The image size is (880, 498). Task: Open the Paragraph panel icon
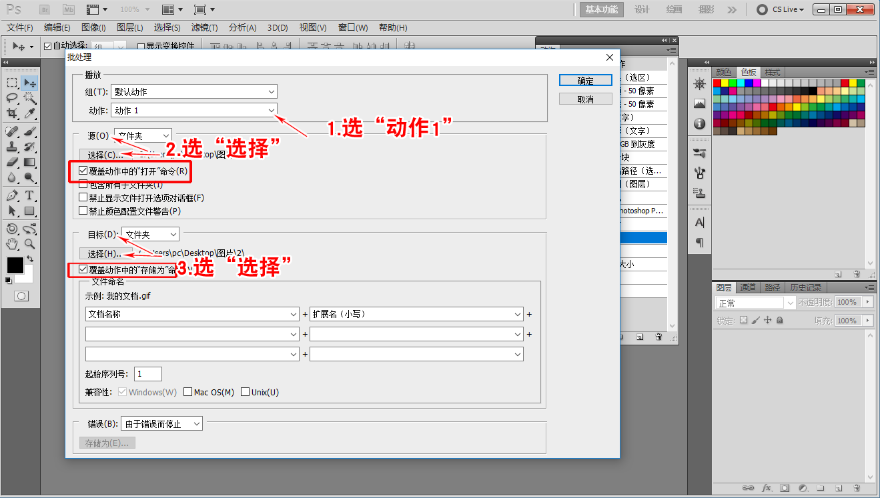(x=698, y=242)
